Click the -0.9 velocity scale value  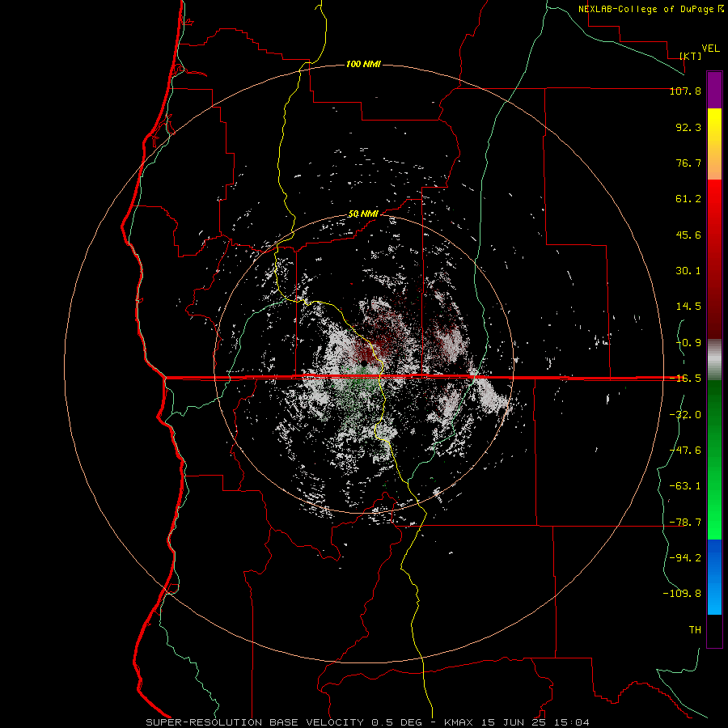click(x=688, y=343)
